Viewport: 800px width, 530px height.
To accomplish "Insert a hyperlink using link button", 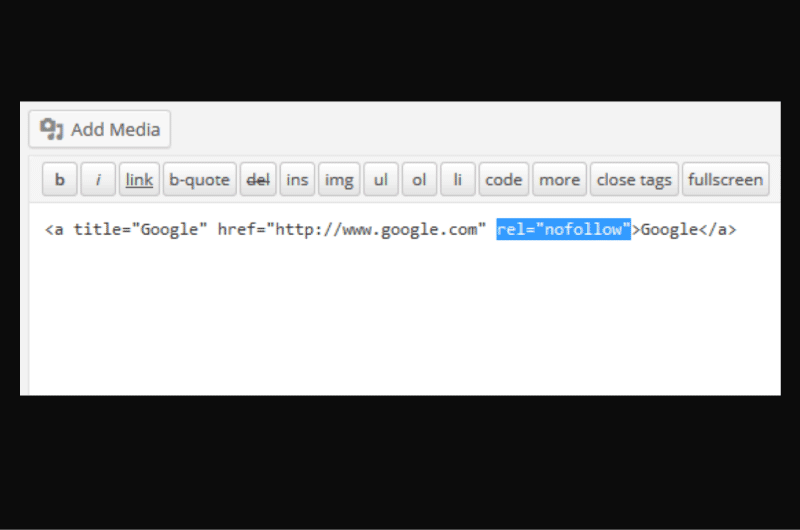I will tap(139, 180).
